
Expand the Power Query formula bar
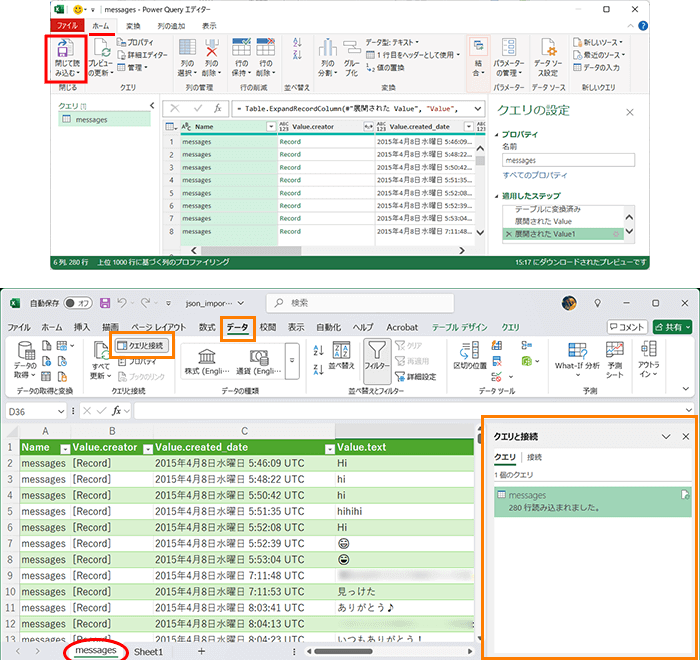[478, 109]
